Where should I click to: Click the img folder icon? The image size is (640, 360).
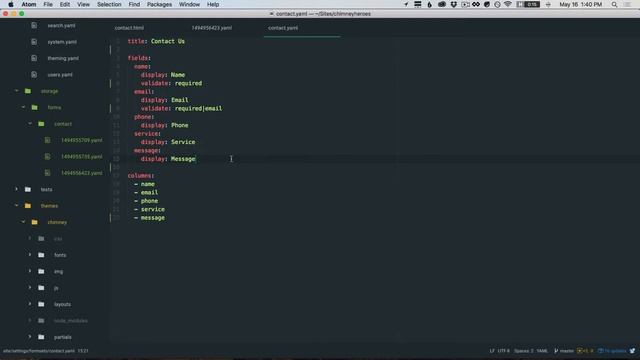click(x=41, y=271)
